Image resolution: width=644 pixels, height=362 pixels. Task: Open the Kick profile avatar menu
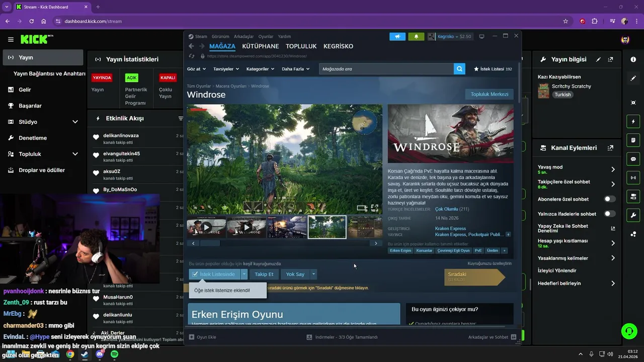click(x=625, y=40)
